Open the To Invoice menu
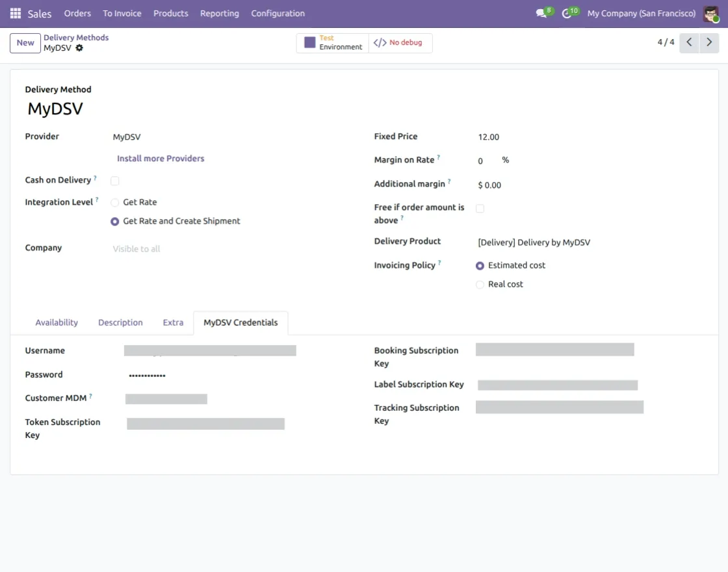 pos(122,14)
